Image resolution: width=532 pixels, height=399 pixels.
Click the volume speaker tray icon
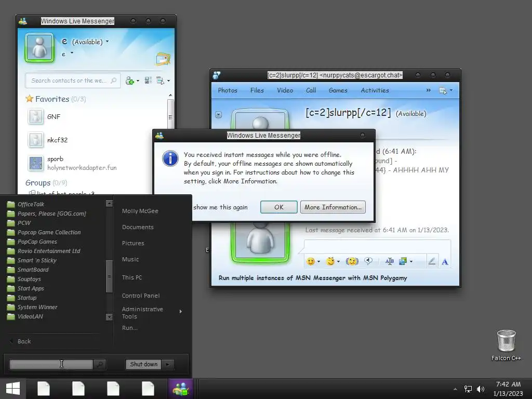click(481, 389)
